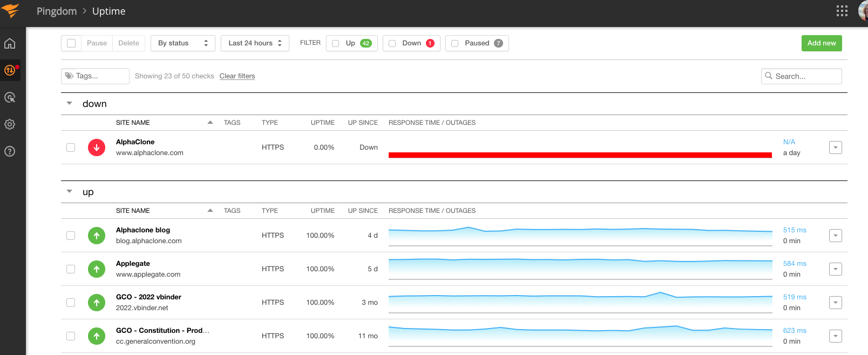The height and width of the screenshot is (355, 868).
Task: Click the red outage bar for AlphaClone
Action: pyautogui.click(x=580, y=155)
